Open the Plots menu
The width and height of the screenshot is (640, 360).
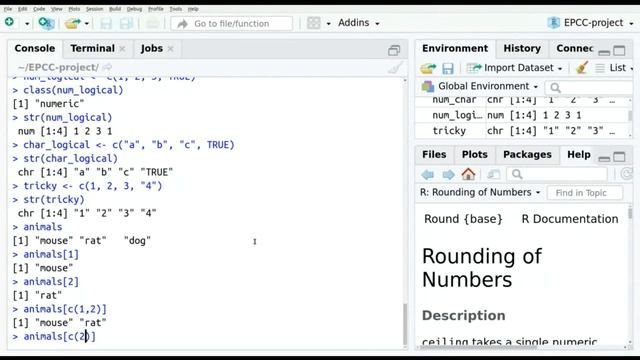click(74, 9)
